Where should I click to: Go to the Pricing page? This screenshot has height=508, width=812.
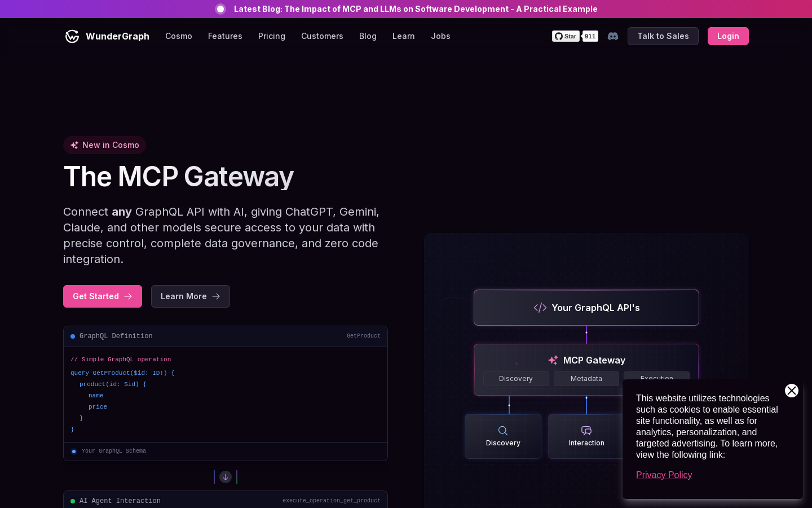tap(272, 36)
